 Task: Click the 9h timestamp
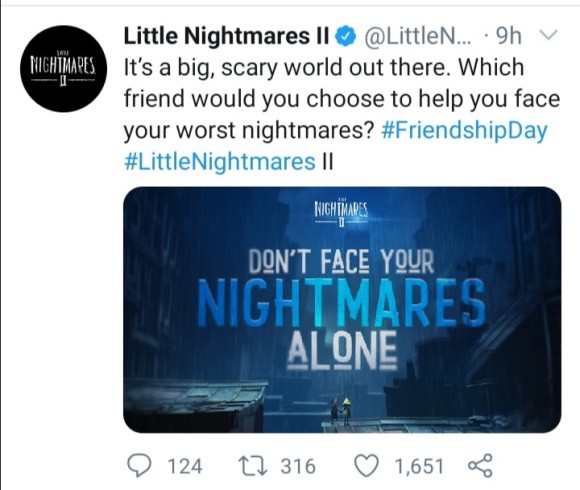tap(509, 36)
